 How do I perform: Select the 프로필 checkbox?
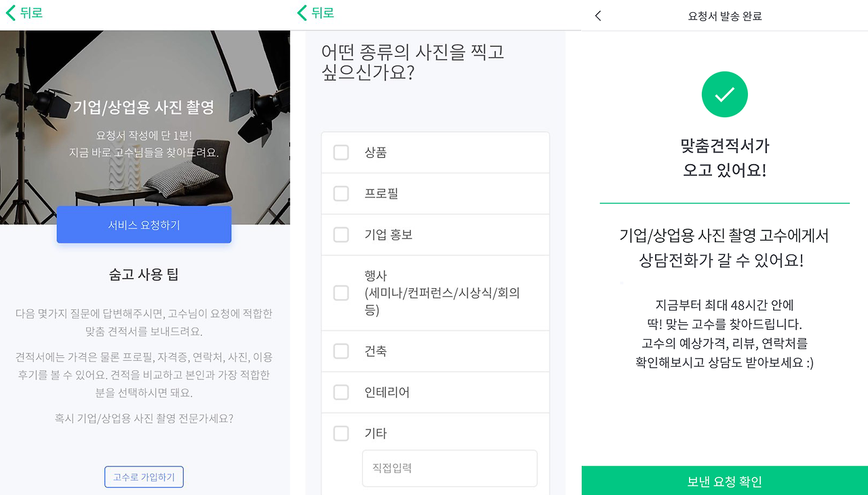341,193
